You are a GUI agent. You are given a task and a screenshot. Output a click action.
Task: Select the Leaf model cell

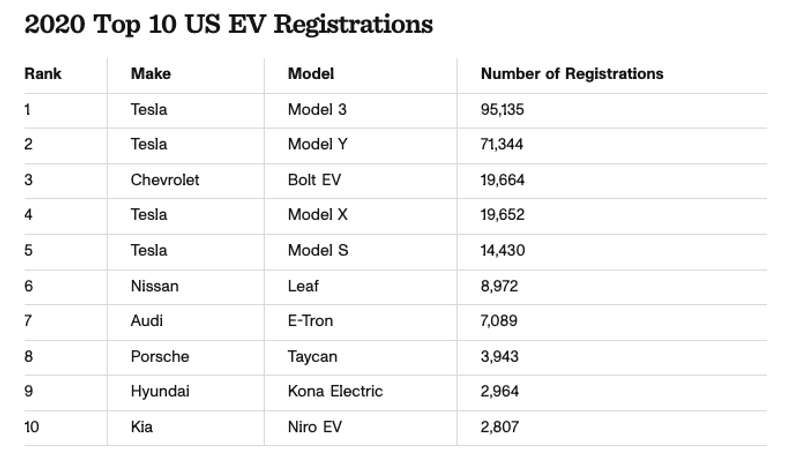point(302,286)
